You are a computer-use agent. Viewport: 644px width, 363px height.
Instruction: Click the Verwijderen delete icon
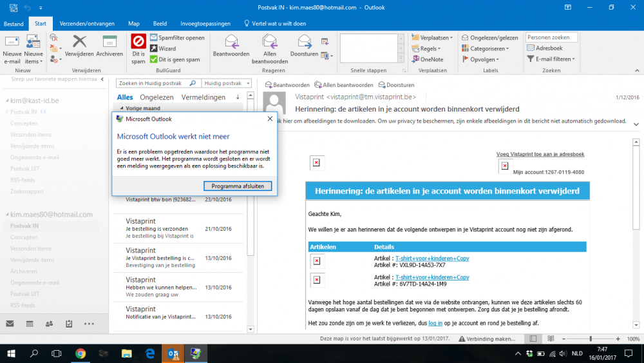click(79, 43)
